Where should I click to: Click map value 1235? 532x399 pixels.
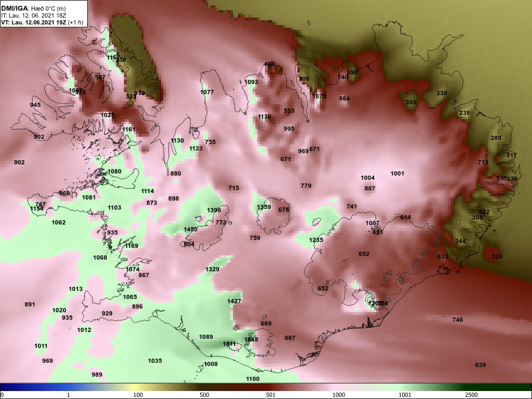click(x=316, y=240)
